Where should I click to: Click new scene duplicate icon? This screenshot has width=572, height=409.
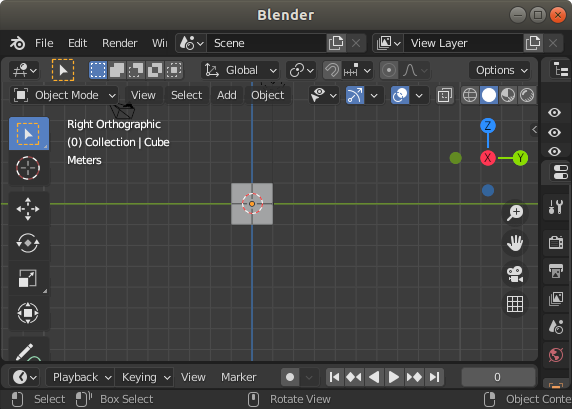(336, 43)
